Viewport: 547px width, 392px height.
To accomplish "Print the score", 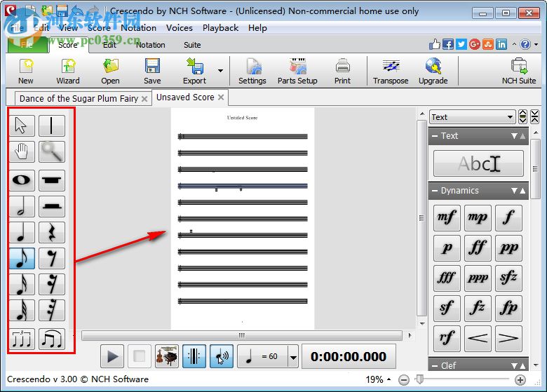I will click(x=342, y=72).
